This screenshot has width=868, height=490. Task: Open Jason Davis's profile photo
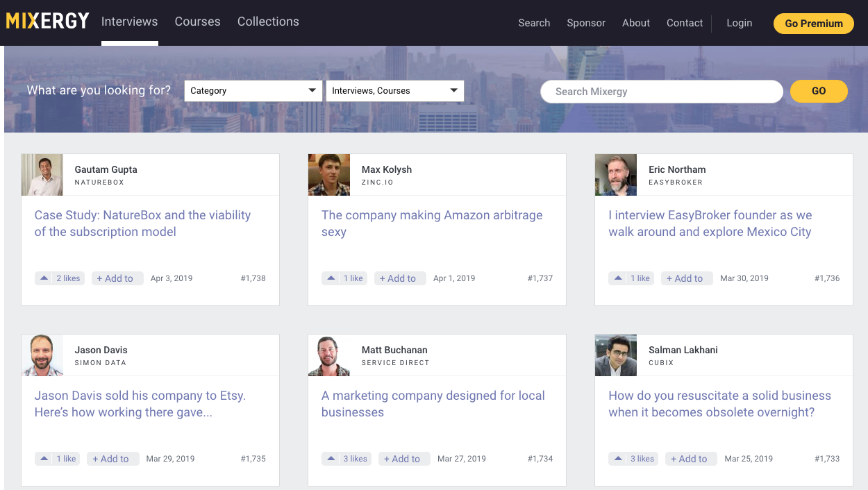pyautogui.click(x=42, y=355)
